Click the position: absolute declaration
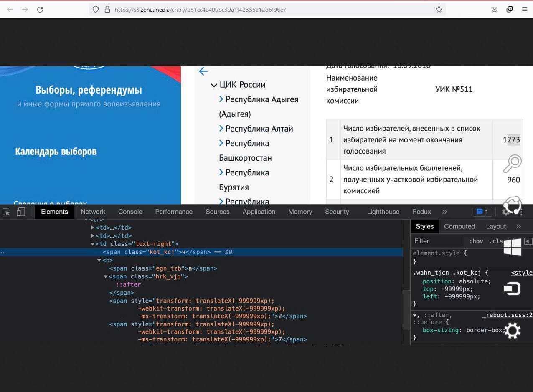This screenshot has height=392, width=533. point(457,281)
